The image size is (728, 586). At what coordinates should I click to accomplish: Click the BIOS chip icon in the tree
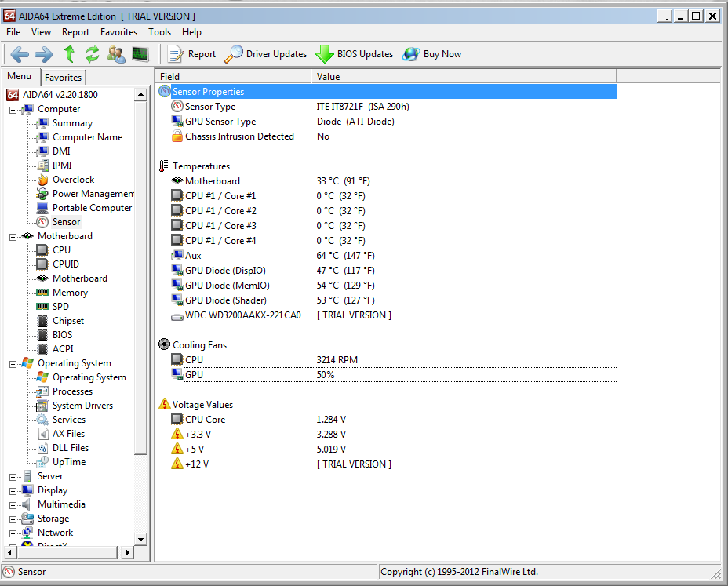(x=42, y=335)
